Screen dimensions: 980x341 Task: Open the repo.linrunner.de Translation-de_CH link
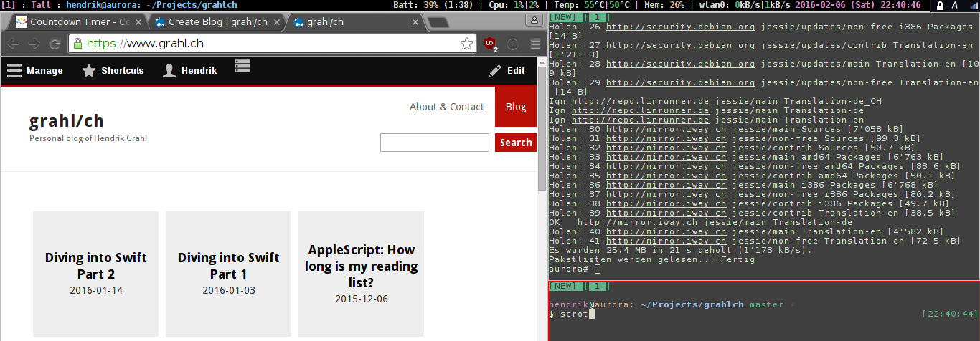click(x=640, y=101)
